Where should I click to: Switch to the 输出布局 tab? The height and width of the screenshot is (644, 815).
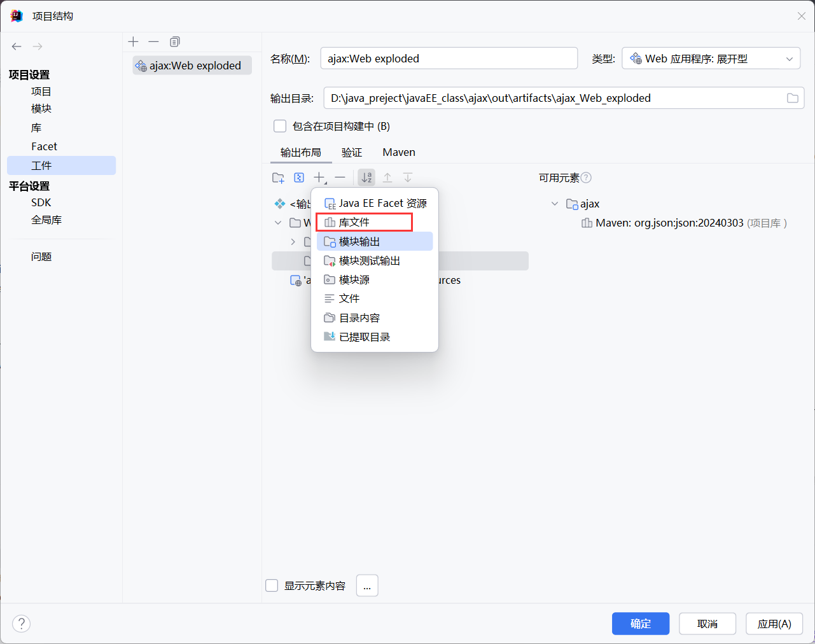[301, 153]
